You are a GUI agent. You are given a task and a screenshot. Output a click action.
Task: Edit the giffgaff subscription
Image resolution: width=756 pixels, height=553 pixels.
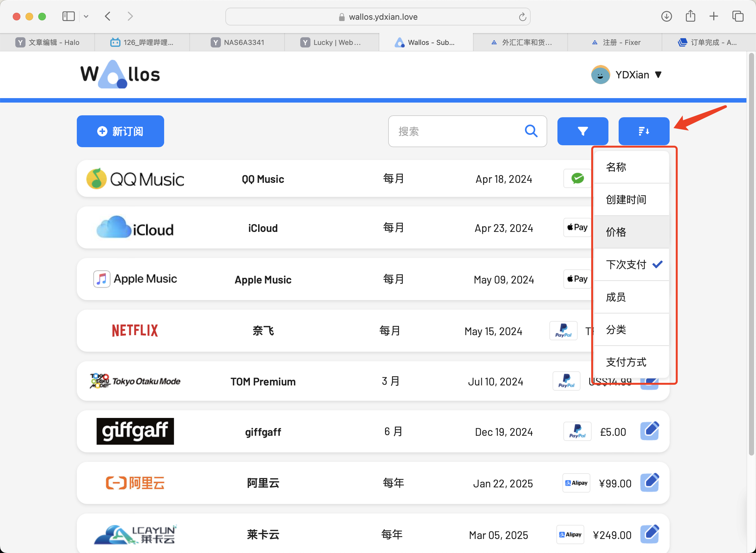coord(650,431)
